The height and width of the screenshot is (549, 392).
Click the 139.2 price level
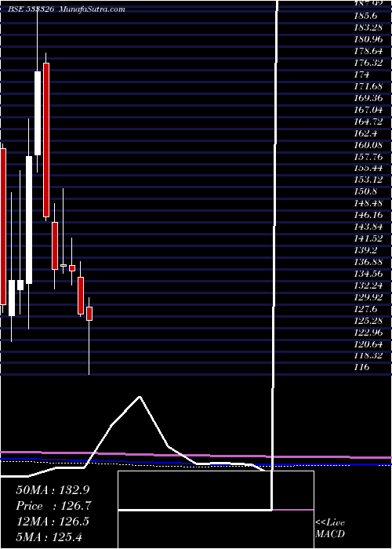pos(365,250)
